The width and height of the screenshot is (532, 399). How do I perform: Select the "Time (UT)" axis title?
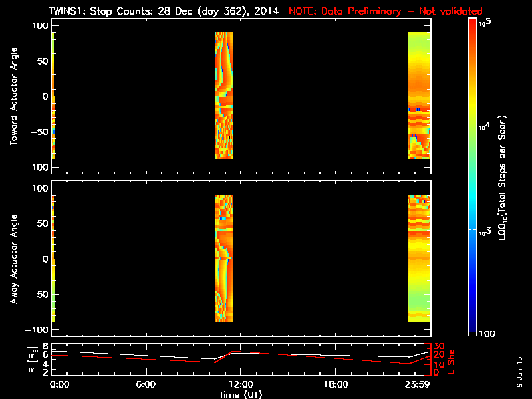tap(241, 394)
